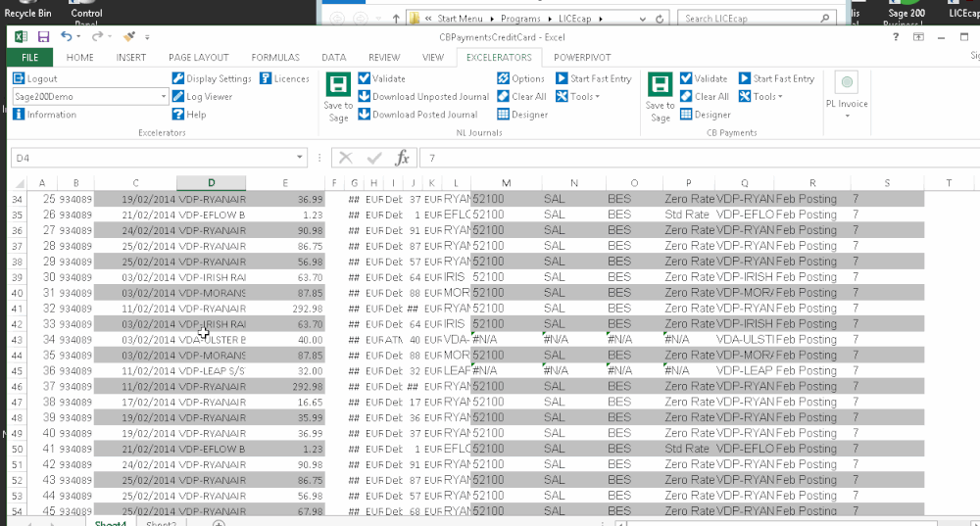Click Validate in CB Payments group
This screenshot has width=980, height=526.
[704, 78]
